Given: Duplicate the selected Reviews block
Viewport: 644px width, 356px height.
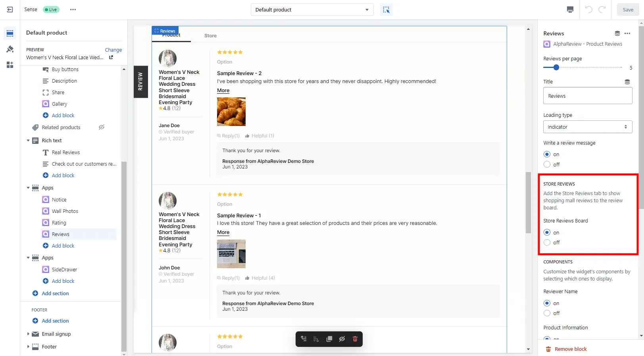Looking at the screenshot, I should [x=329, y=339].
